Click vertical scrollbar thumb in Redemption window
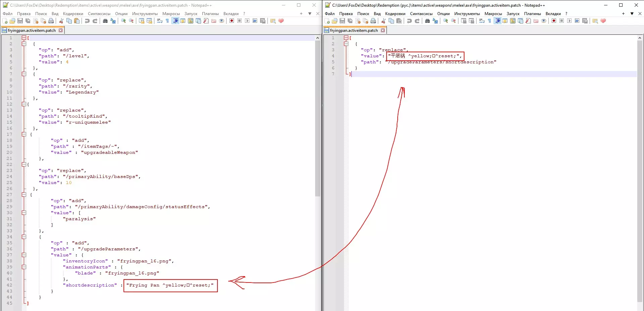 [317, 118]
